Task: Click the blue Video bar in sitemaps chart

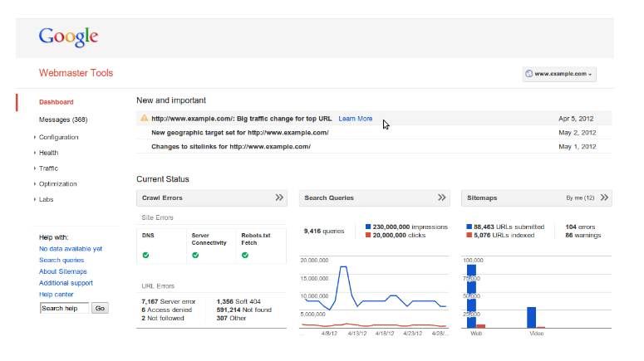Action: [x=532, y=318]
